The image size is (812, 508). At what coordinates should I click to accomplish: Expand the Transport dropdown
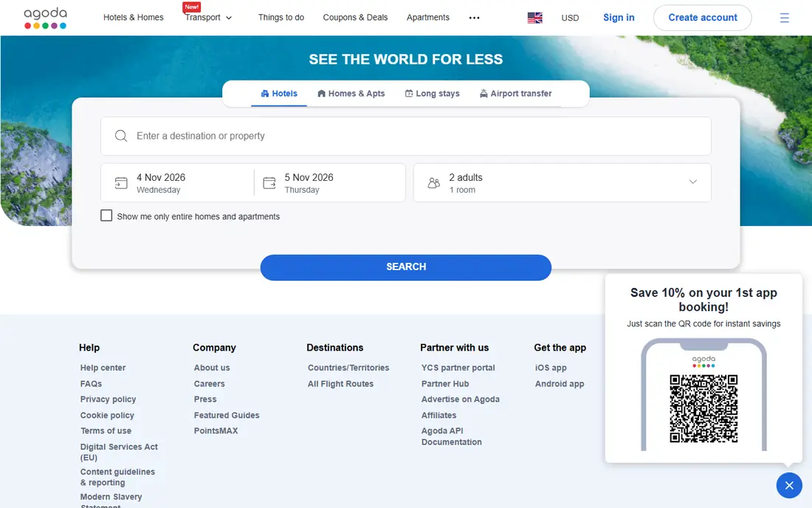pos(208,18)
